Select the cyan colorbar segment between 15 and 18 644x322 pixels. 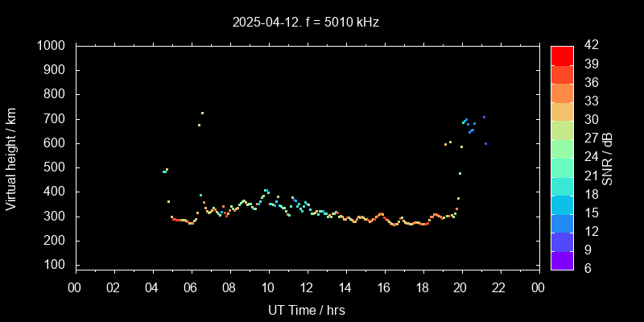point(562,204)
